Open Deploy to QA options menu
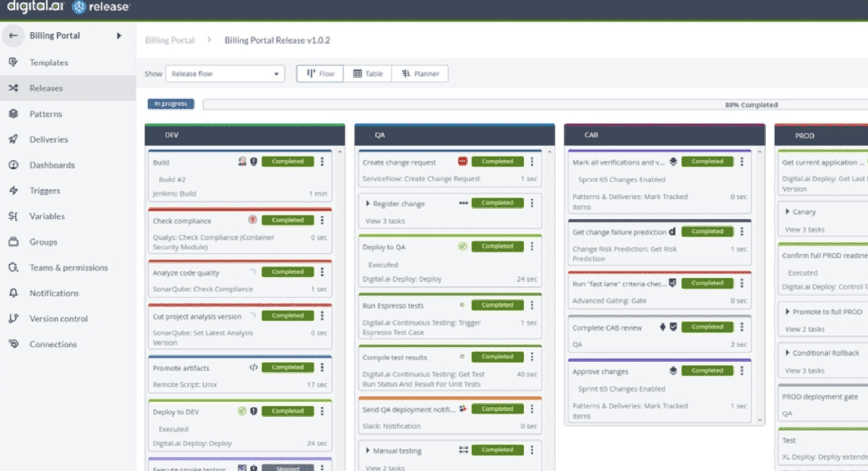 [532, 246]
